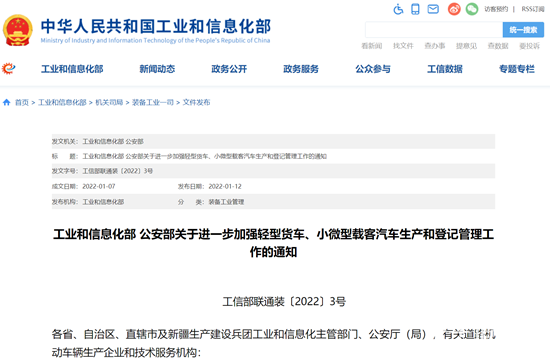The image size is (550, 360).
Task: Click the 找文件 quick link
Action: coord(403,46)
